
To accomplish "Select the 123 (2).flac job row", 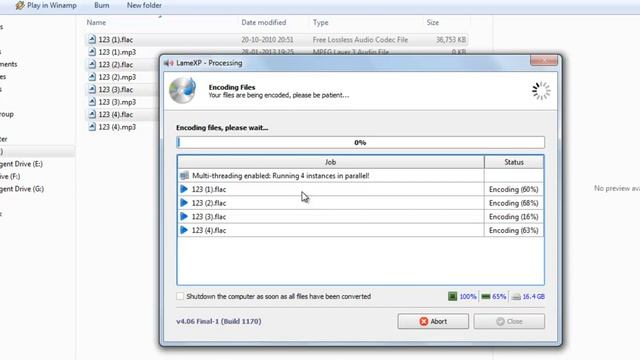I will click(x=360, y=203).
